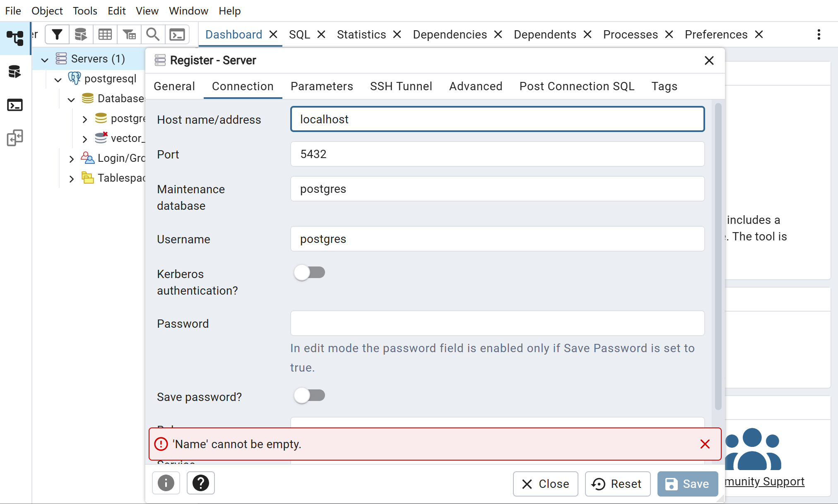Open Object Explorer sidebar icon
Viewport: 838px width, 504px height.
pyautogui.click(x=15, y=38)
